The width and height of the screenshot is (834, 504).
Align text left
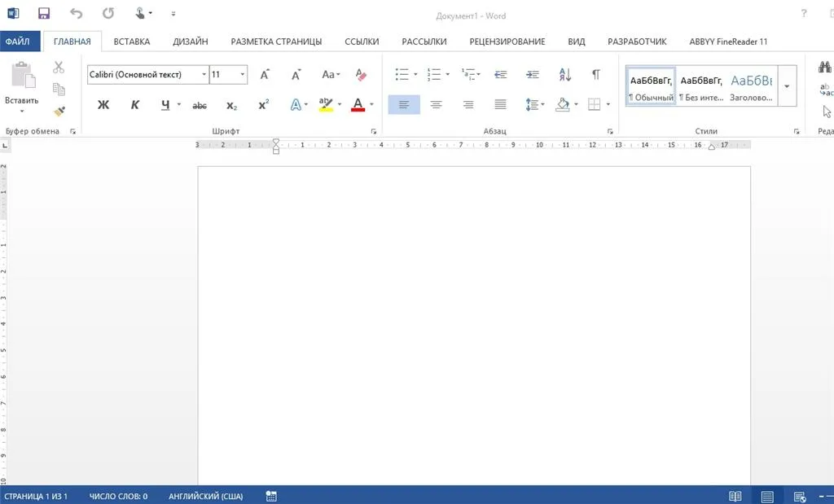point(404,105)
